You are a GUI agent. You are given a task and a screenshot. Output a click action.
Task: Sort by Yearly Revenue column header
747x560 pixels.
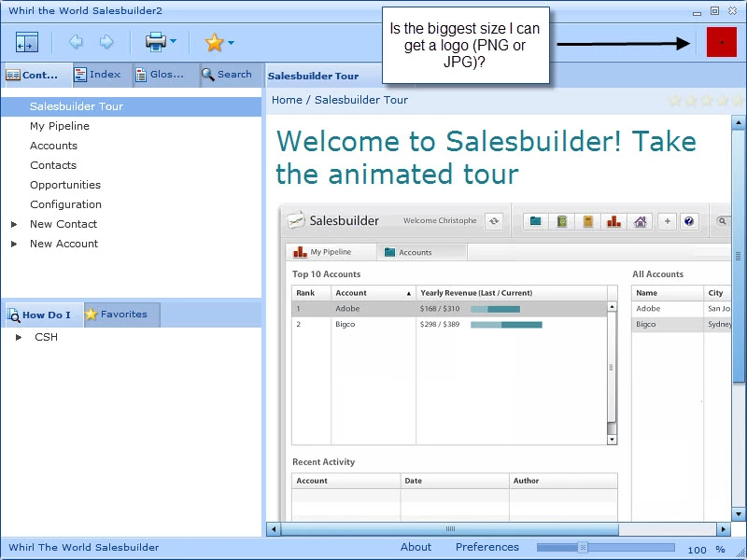click(x=512, y=293)
